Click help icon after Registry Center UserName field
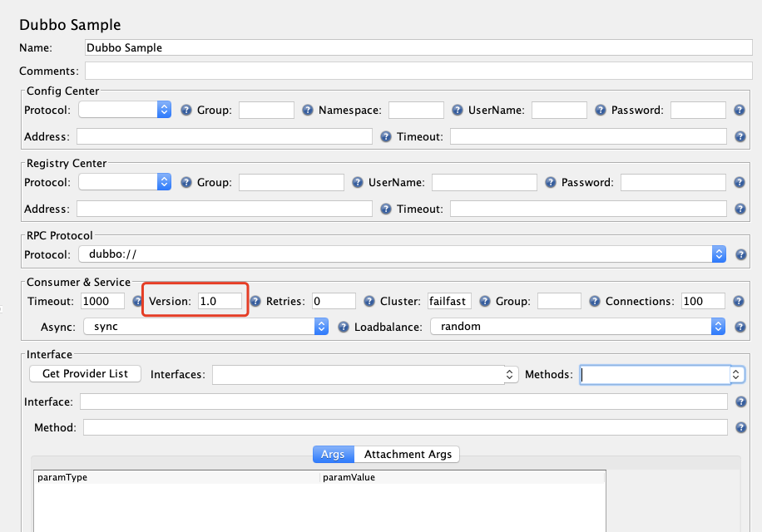The image size is (762, 532). [551, 183]
